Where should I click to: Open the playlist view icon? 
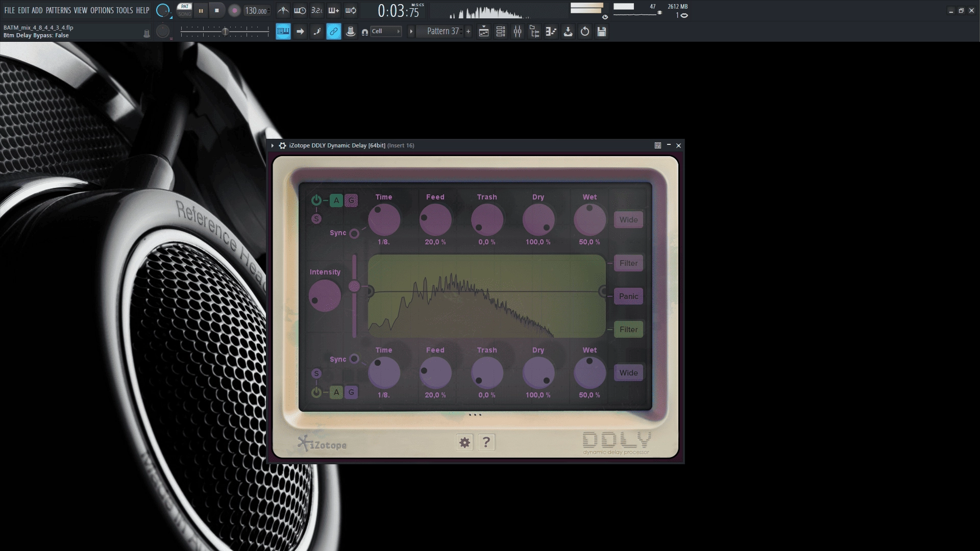[484, 32]
